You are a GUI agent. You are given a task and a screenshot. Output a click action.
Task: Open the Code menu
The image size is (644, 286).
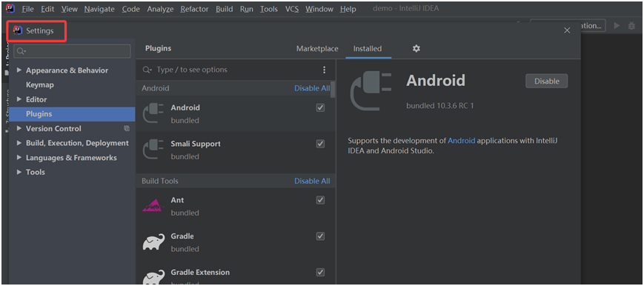tap(130, 9)
